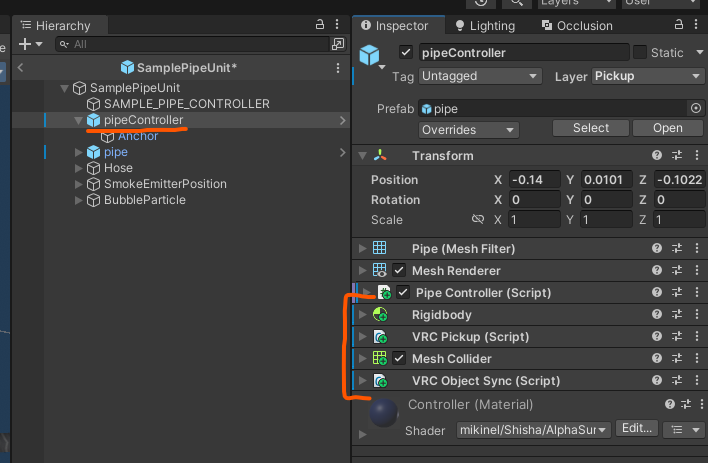Open Pipe Controller (Script) context menu
The height and width of the screenshot is (463, 708).
(697, 292)
